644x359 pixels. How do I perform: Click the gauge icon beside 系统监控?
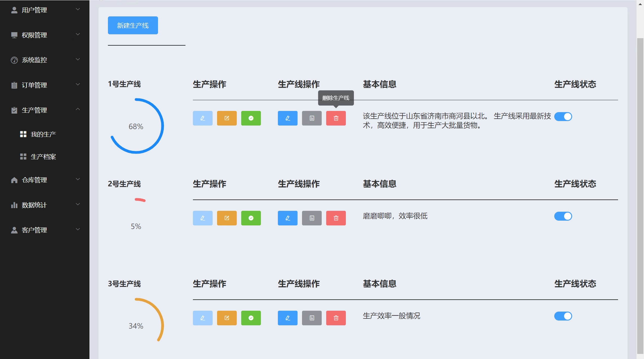click(x=14, y=60)
